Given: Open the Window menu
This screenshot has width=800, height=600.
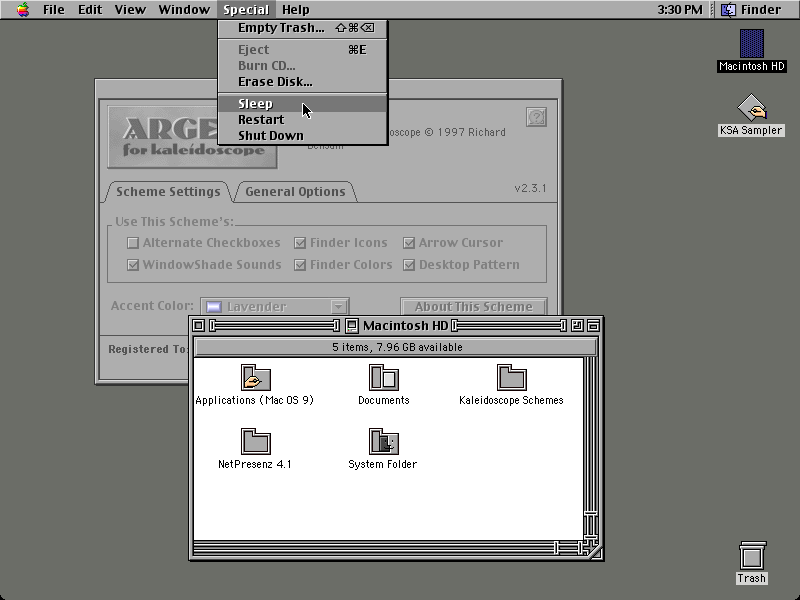Looking at the screenshot, I should point(184,10).
